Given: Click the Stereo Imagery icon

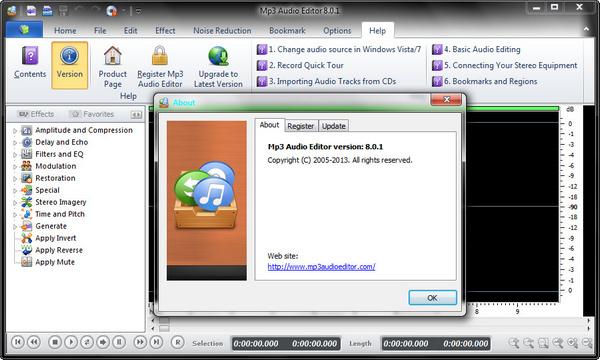Looking at the screenshot, I should point(26,202).
